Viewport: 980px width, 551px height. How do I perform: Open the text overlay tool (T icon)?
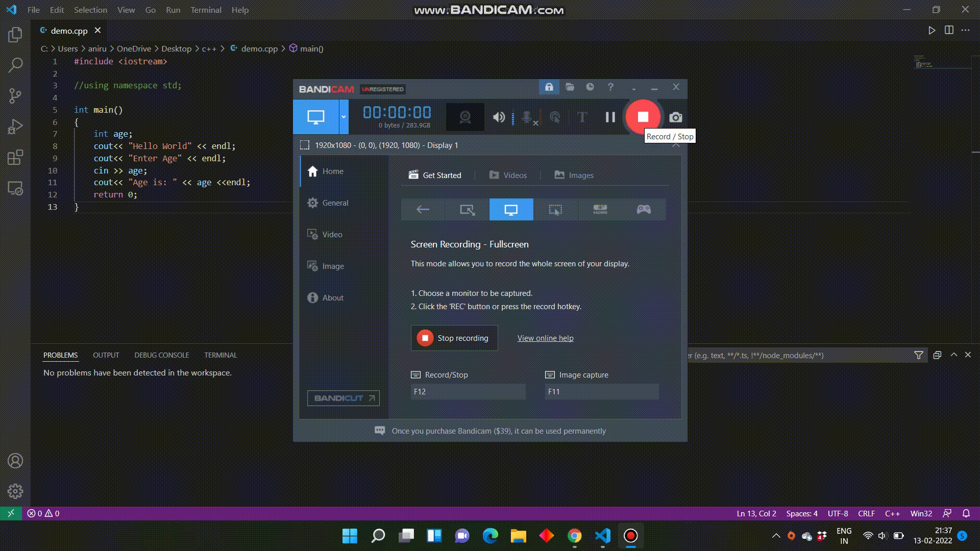582,117
